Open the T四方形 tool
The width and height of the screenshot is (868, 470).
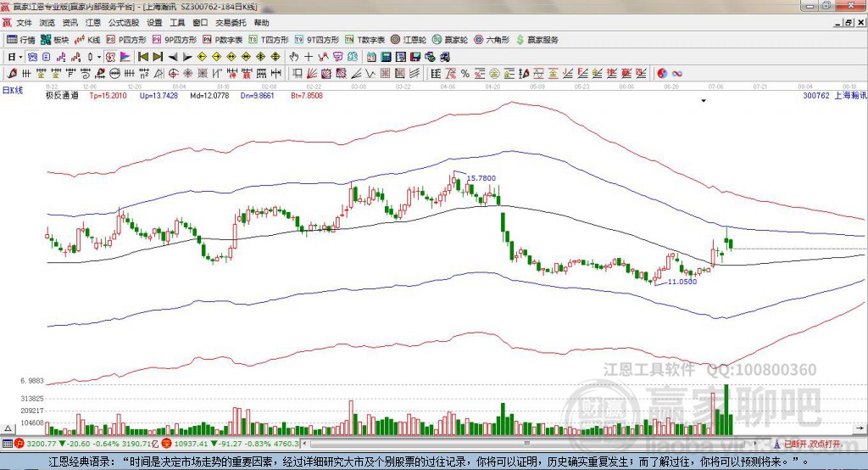tap(269, 40)
